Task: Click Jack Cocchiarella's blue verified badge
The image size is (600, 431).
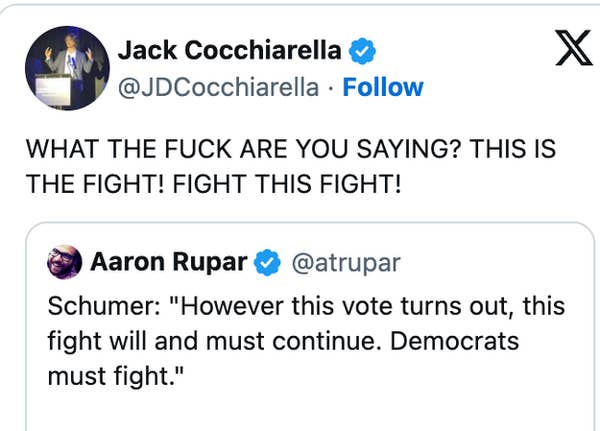Action: tap(364, 51)
